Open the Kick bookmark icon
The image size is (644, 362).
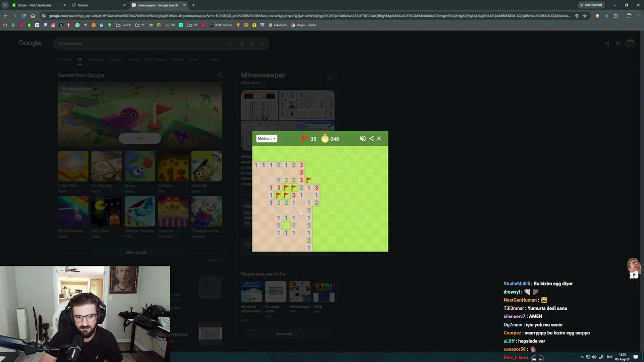[29, 25]
